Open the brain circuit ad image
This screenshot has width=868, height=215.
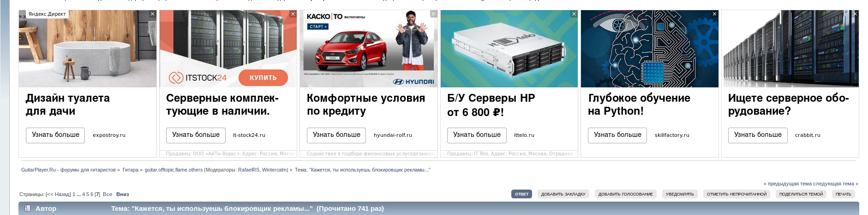pos(649,49)
